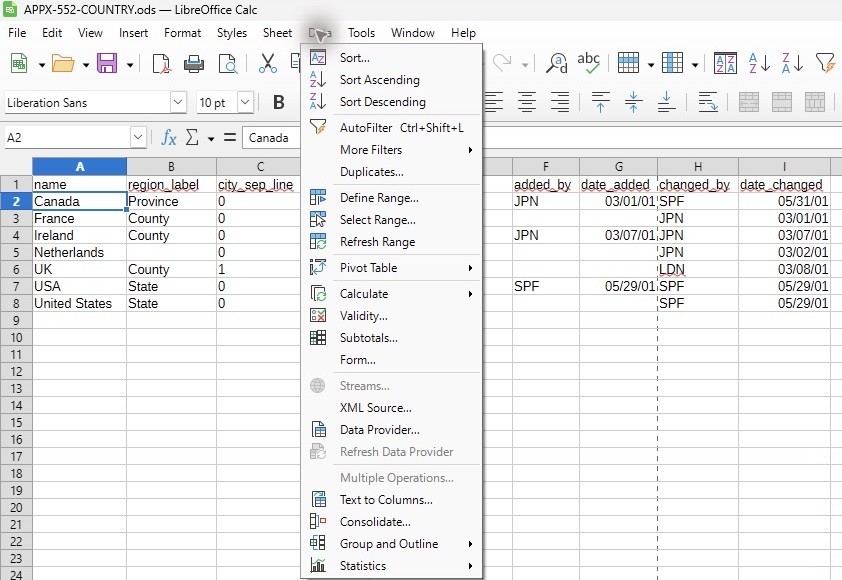842x580 pixels.
Task: Click the Sort dialog toolbar icon
Action: 725,63
